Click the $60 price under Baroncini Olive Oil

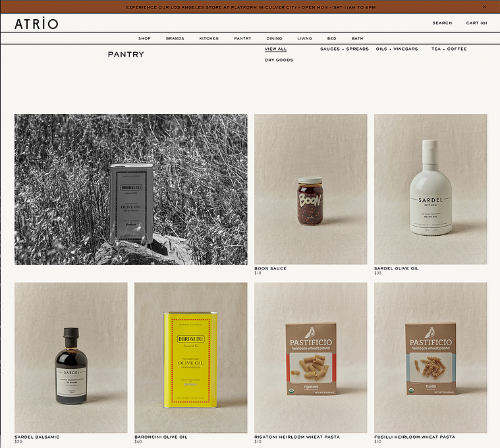(138, 441)
